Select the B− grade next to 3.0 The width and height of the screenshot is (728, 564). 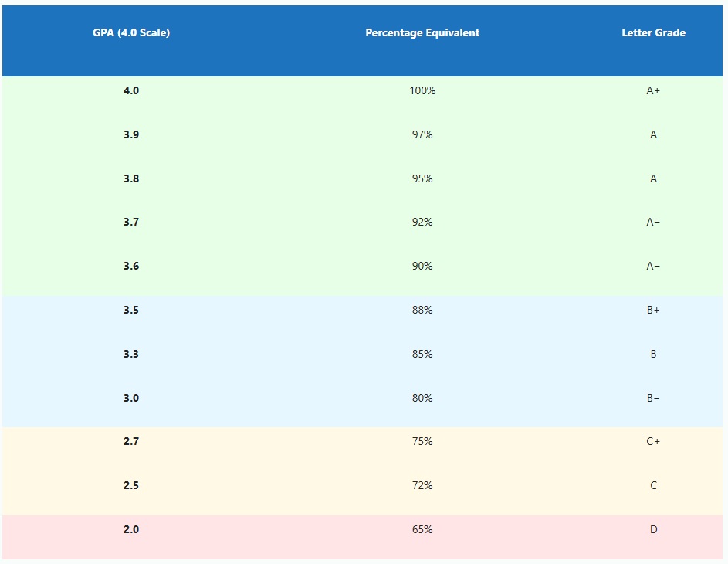(x=653, y=398)
